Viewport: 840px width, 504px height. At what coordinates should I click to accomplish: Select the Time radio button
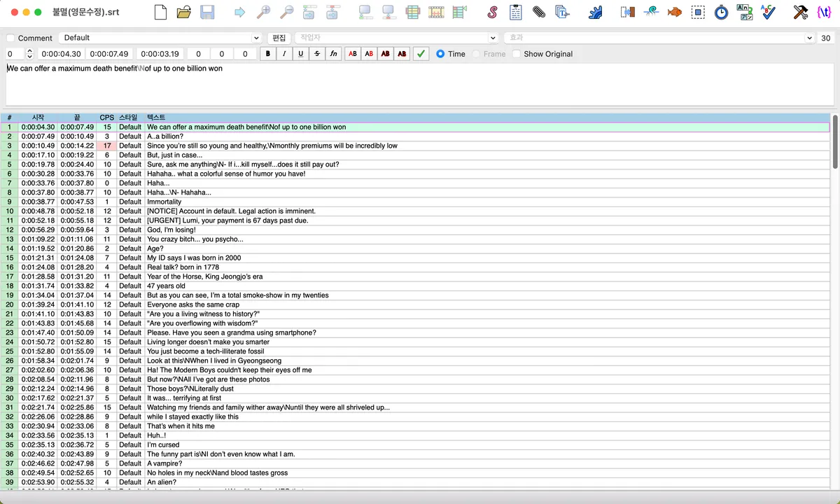440,54
